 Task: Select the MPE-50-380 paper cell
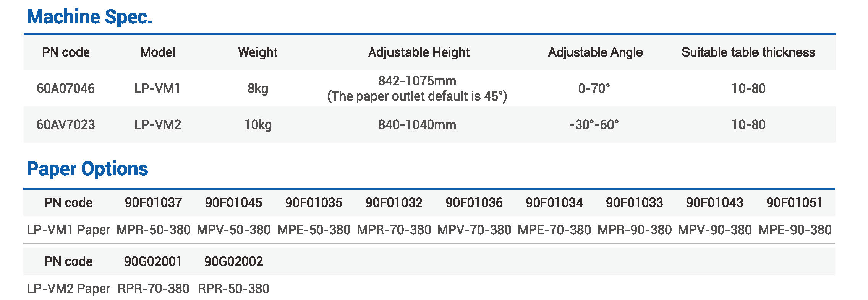(314, 230)
